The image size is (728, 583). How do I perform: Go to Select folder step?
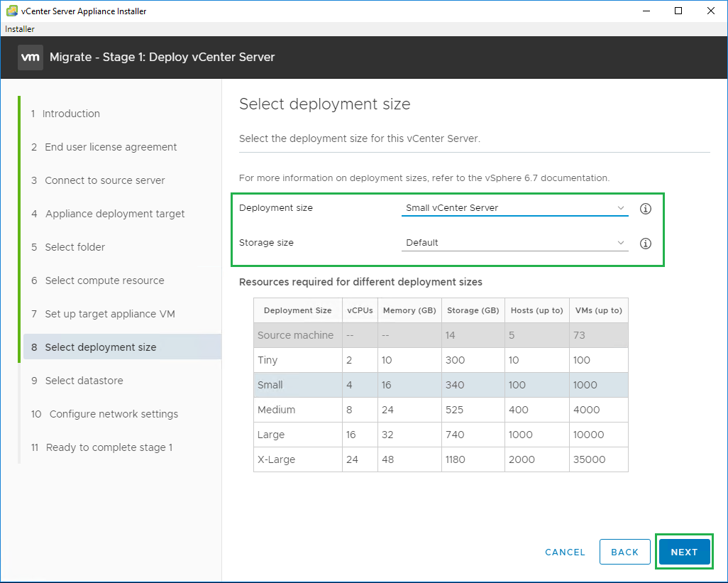point(75,247)
